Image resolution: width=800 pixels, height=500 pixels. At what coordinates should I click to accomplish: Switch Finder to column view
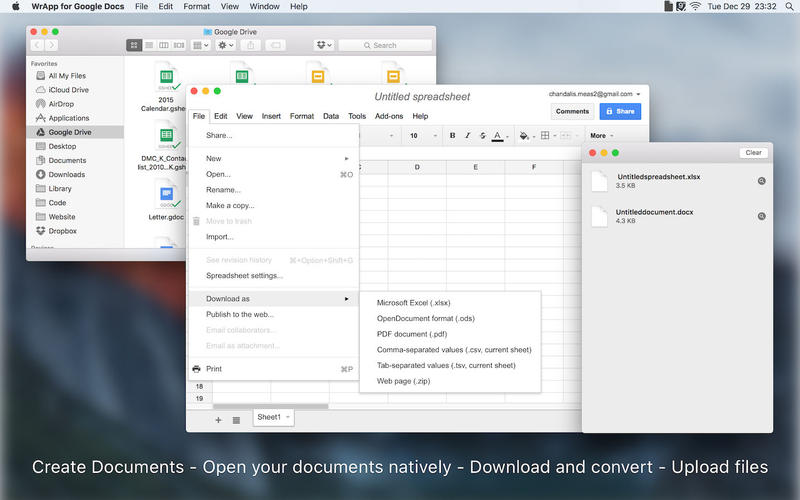(x=164, y=45)
